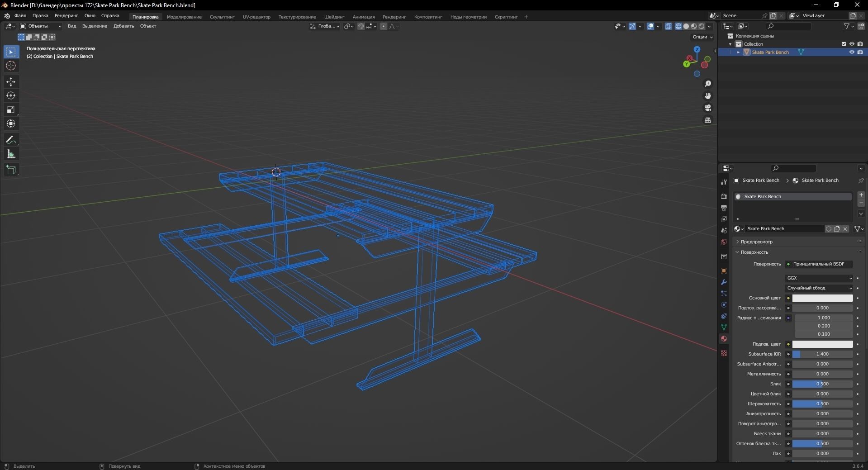Toggle X-ray view button
The image size is (868, 470).
coord(669,26)
